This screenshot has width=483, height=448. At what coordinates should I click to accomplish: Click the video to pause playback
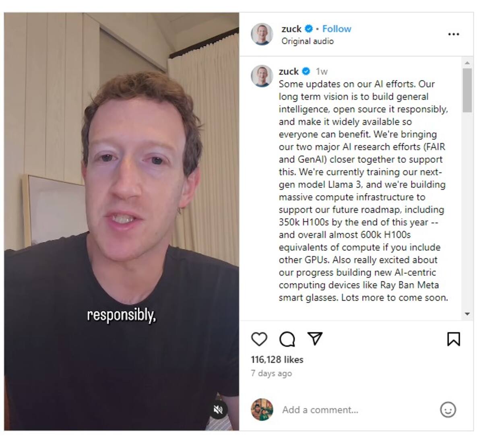coord(122,221)
